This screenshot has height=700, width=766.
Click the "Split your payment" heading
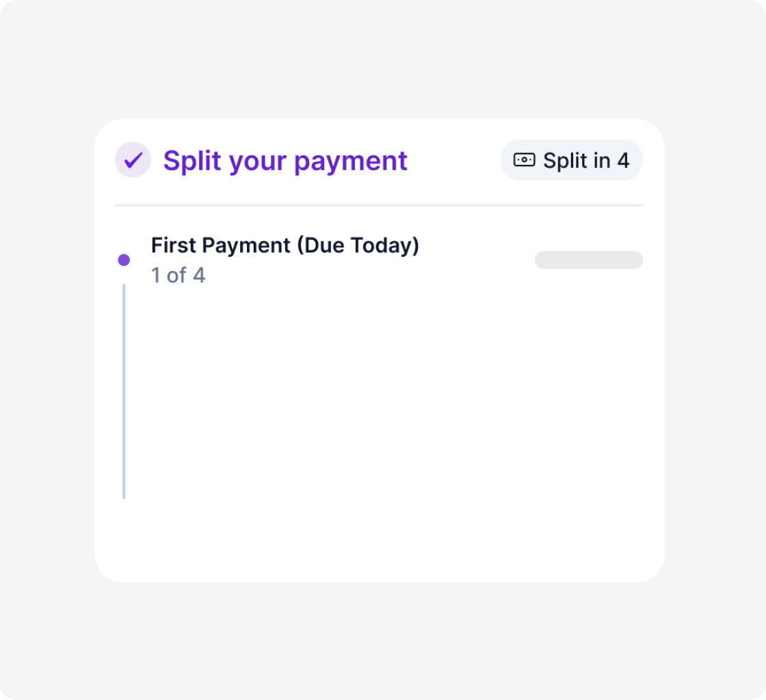coord(285,161)
